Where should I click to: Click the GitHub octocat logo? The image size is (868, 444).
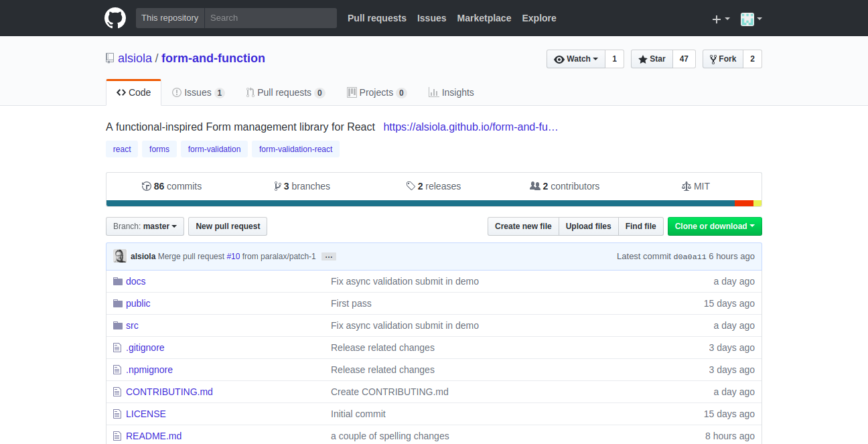point(115,18)
